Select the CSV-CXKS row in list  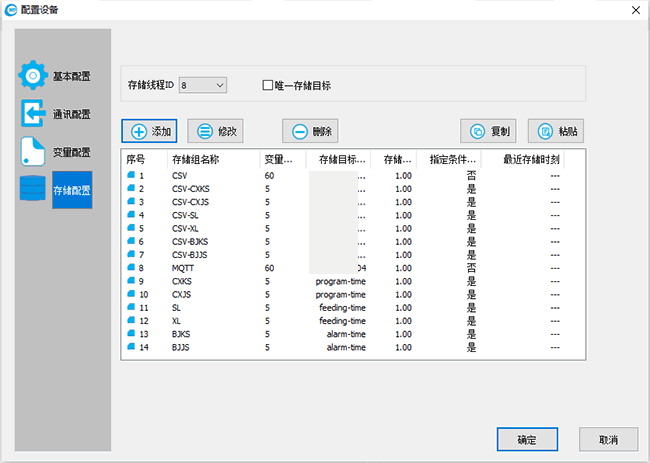coord(190,188)
